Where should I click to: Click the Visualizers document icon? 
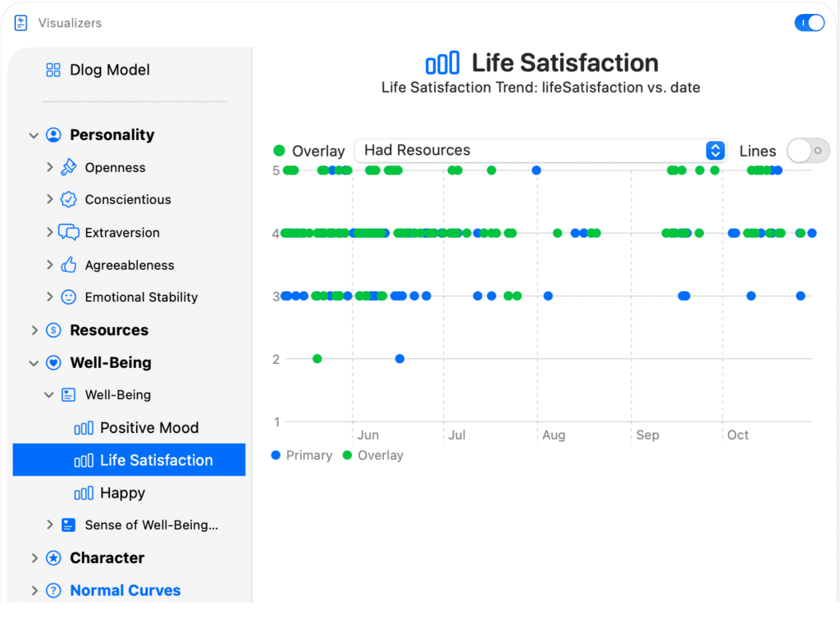[x=21, y=23]
